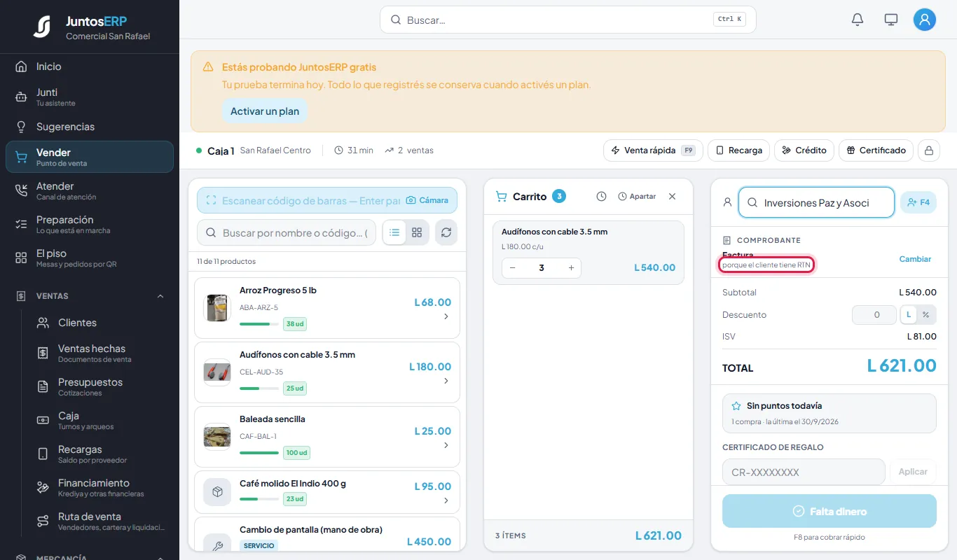Viewport: 957px width, 560px height.
Task: Click Cambiar comprobante link
Action: coord(915,259)
